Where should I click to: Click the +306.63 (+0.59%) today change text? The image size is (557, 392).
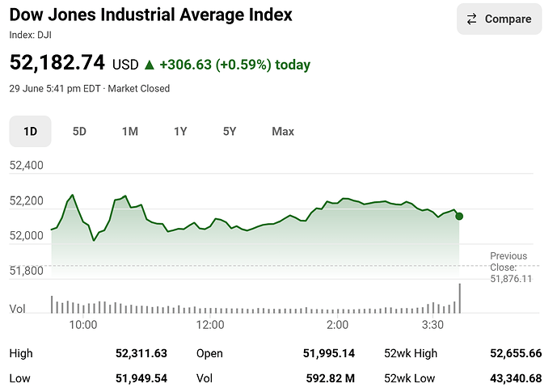tap(234, 65)
